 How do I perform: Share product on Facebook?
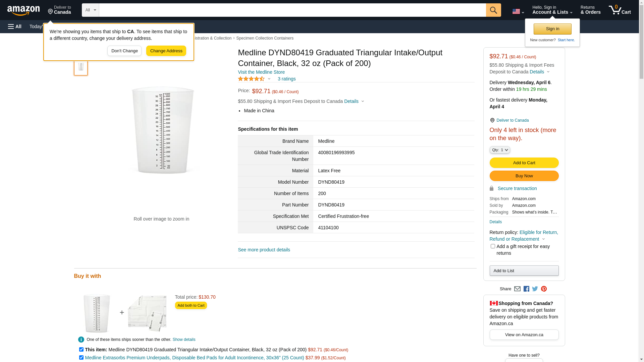click(526, 289)
